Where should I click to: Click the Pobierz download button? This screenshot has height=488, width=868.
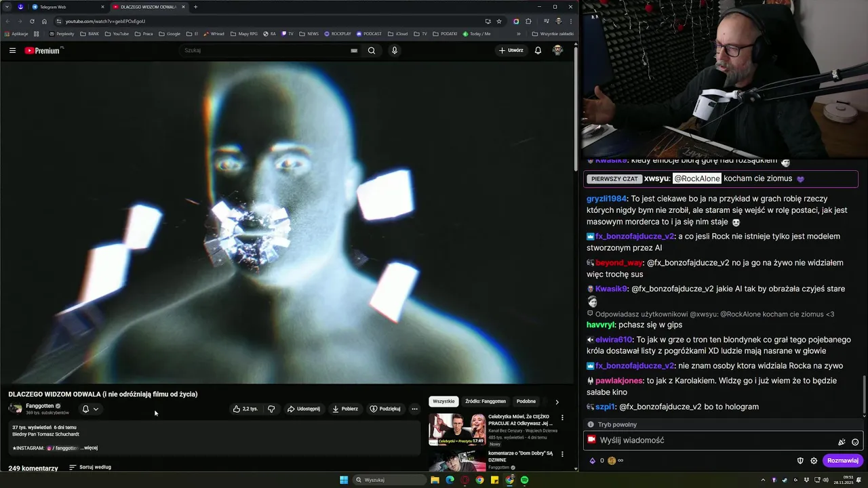pyautogui.click(x=345, y=409)
